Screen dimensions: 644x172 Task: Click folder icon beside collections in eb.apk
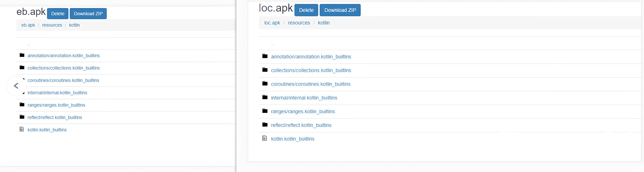point(22,67)
